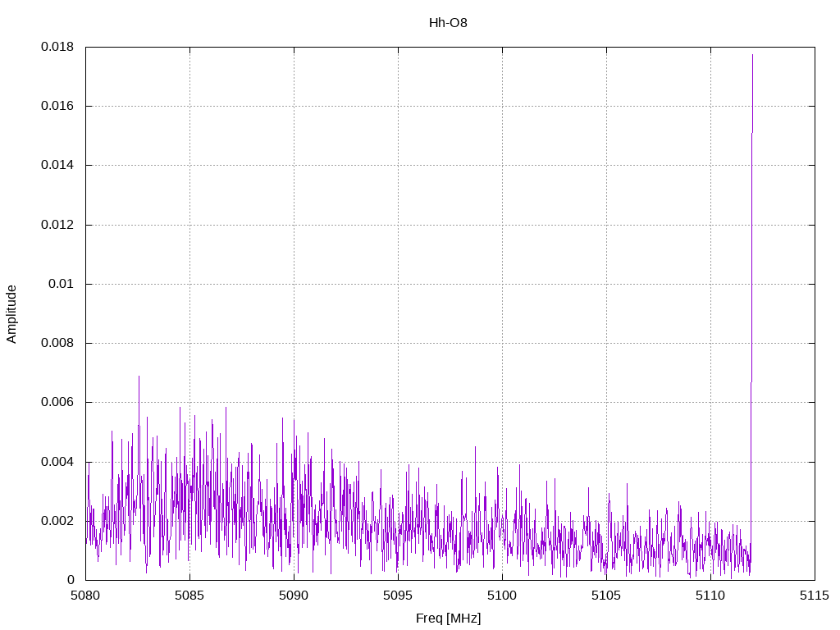Screen dimensions: 840x630
Task: Click the y-axis tick value 0.01
Action: pos(61,284)
